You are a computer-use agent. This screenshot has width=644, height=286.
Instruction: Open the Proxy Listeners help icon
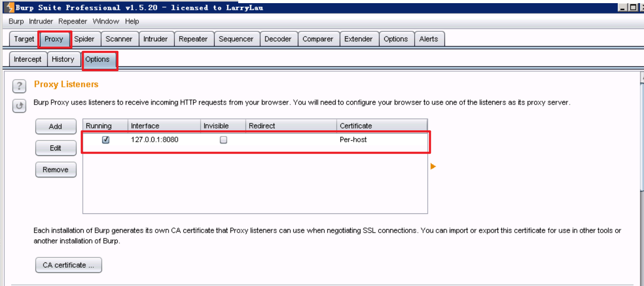pyautogui.click(x=19, y=86)
